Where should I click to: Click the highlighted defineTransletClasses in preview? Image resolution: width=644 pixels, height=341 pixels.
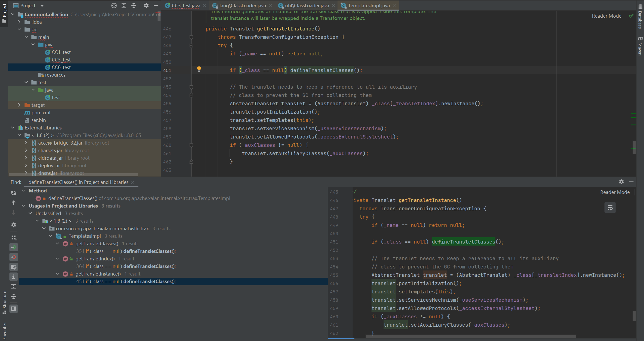[x=463, y=242]
